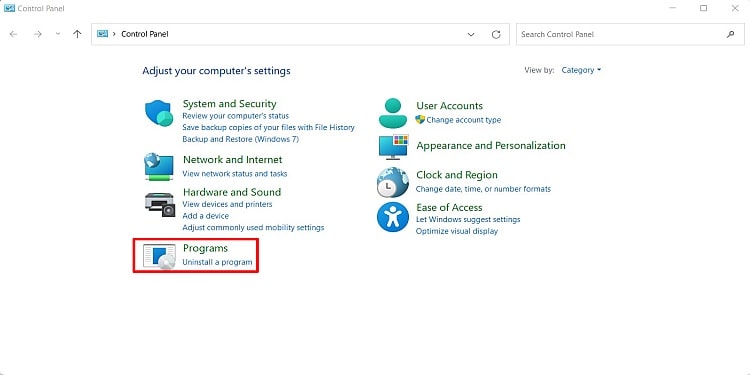Open Clock and Region heading
Screen dimensions: 750x375
457,175
